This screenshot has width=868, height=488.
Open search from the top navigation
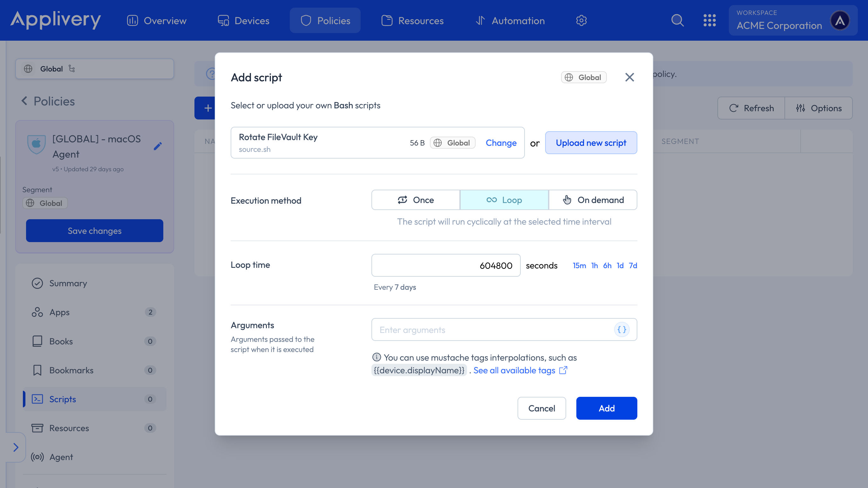pos(677,20)
